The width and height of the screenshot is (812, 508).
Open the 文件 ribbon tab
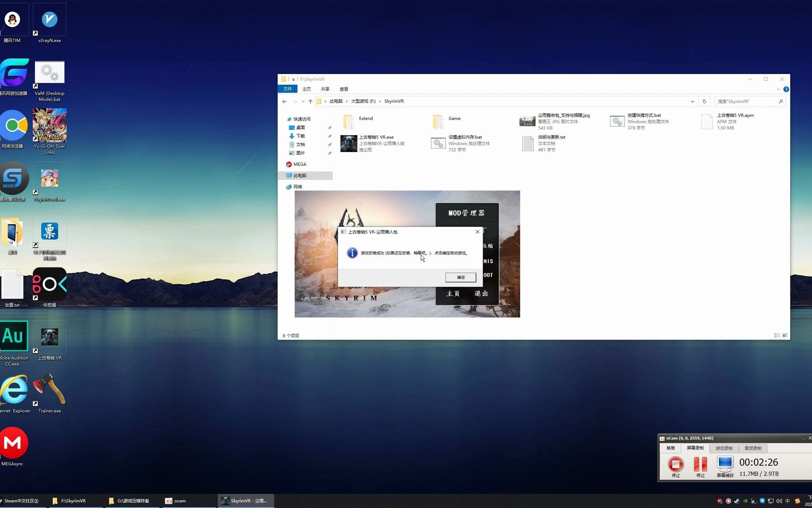click(x=288, y=89)
